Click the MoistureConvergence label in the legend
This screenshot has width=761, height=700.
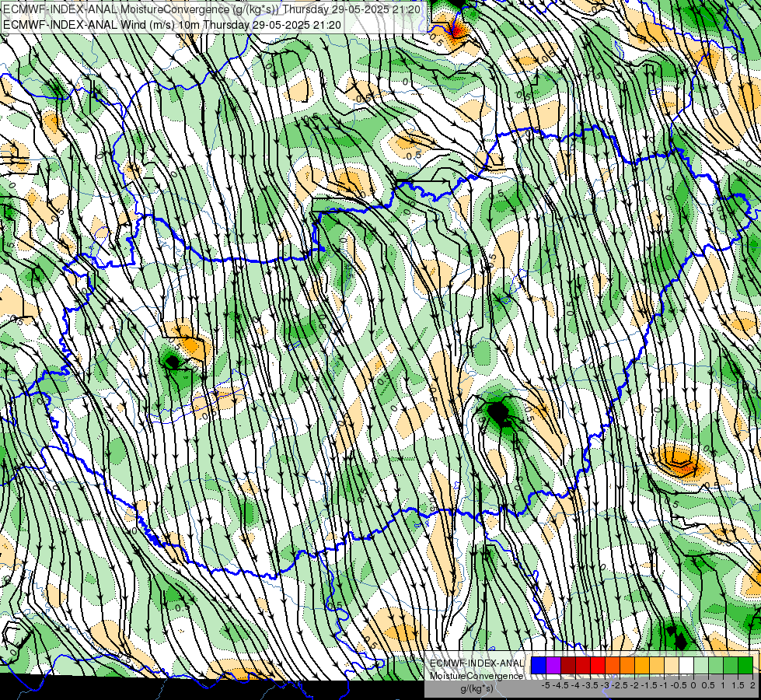(476, 676)
